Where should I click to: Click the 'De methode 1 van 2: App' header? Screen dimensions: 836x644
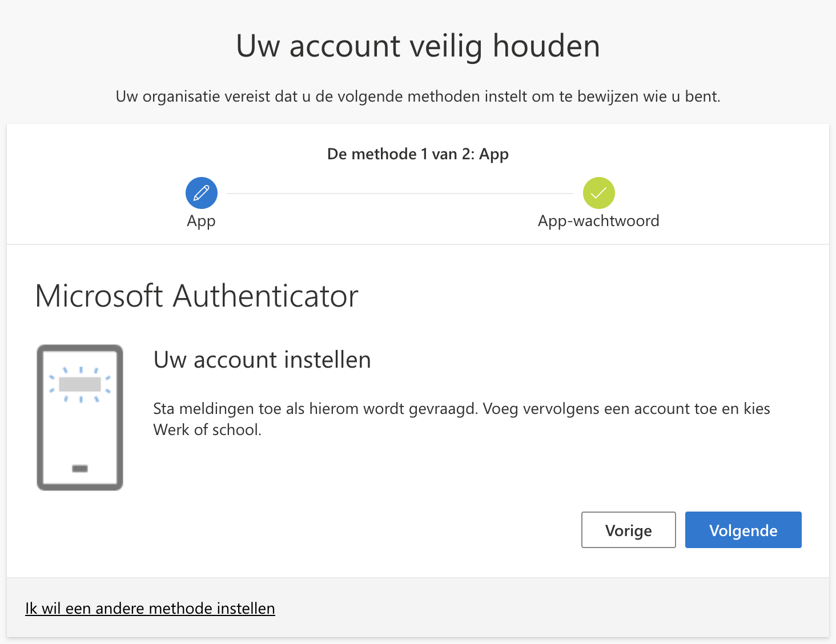pyautogui.click(x=417, y=154)
